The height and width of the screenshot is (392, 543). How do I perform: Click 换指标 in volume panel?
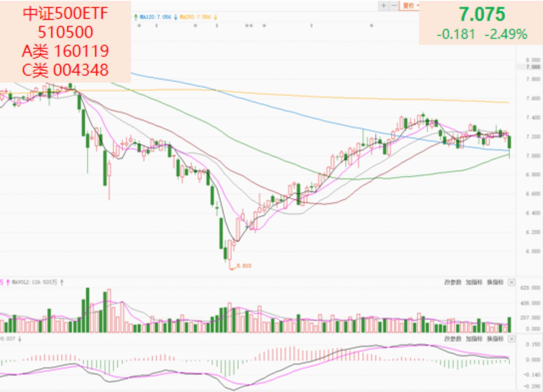495,282
